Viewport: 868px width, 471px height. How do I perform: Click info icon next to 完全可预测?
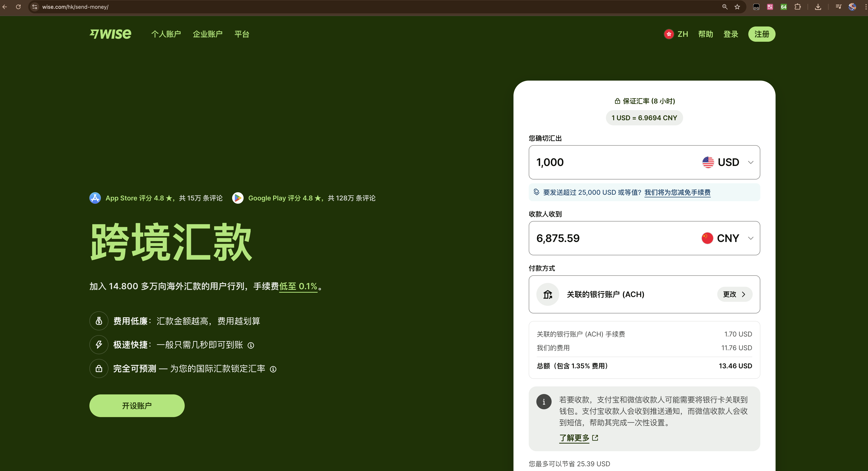tap(273, 369)
